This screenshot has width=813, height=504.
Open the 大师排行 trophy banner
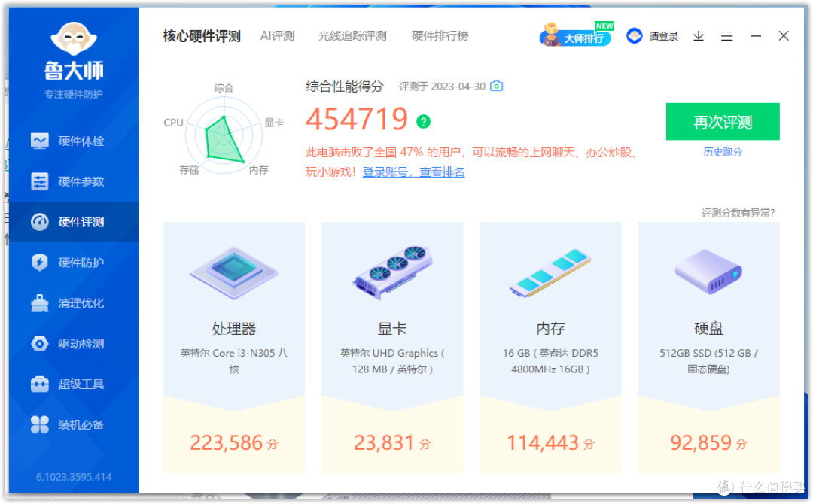pos(576,35)
